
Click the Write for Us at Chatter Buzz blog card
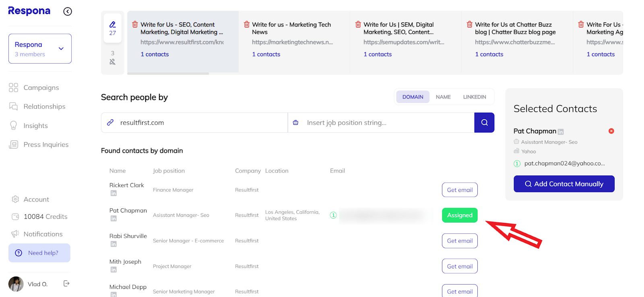coord(517,42)
